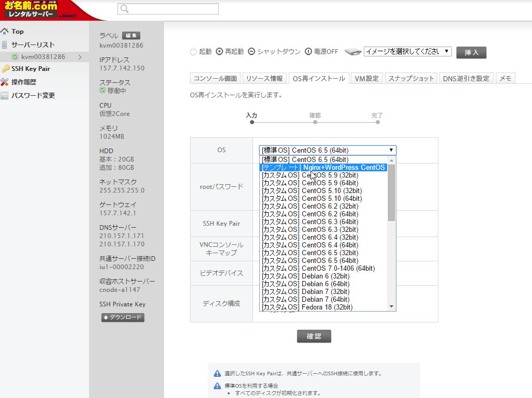Viewport: 532px width, 398px height.
Task: Switch to the OS再インストール tab
Action: click(x=319, y=78)
